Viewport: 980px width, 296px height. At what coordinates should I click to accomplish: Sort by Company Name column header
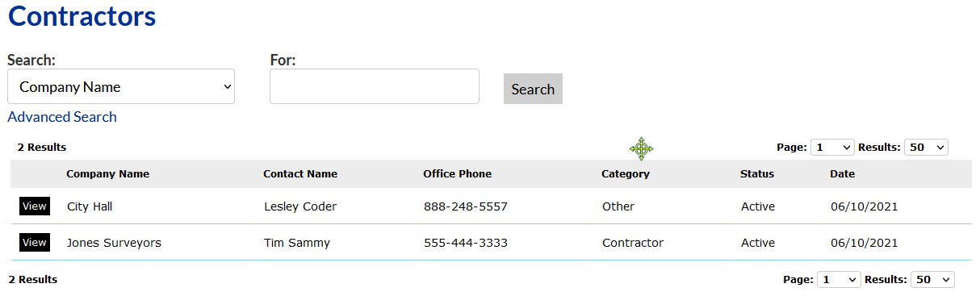[107, 173]
